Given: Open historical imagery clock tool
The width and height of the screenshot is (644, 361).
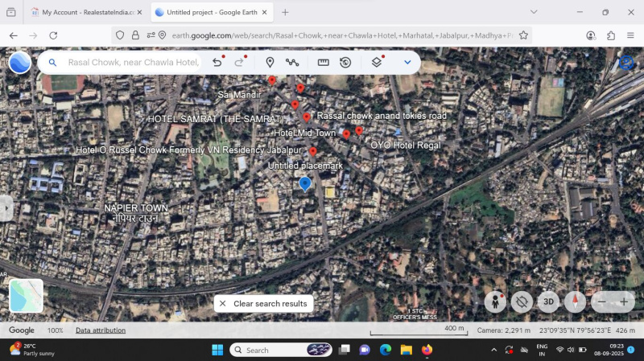Looking at the screenshot, I should coord(345,63).
